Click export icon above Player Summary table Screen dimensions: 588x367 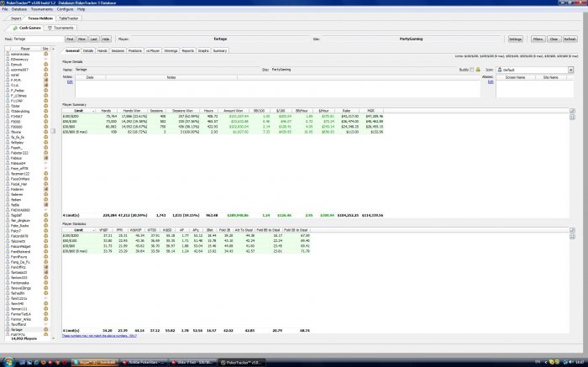[x=572, y=109]
